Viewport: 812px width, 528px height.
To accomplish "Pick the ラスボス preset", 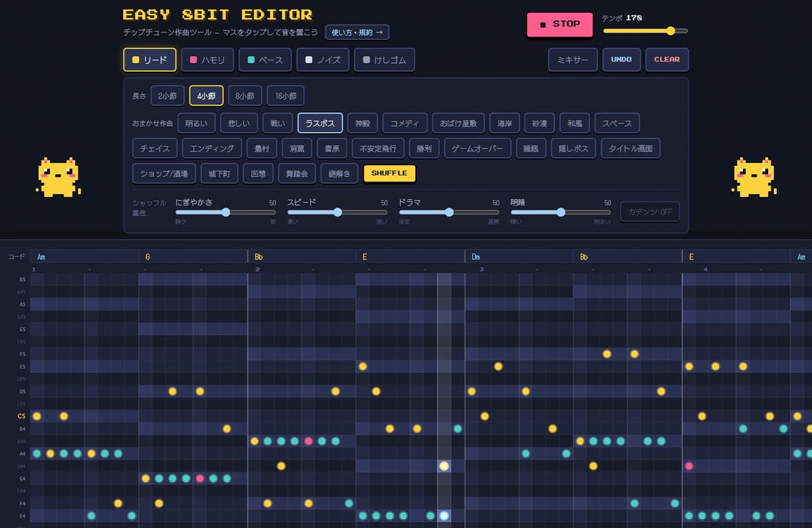I will pyautogui.click(x=320, y=123).
